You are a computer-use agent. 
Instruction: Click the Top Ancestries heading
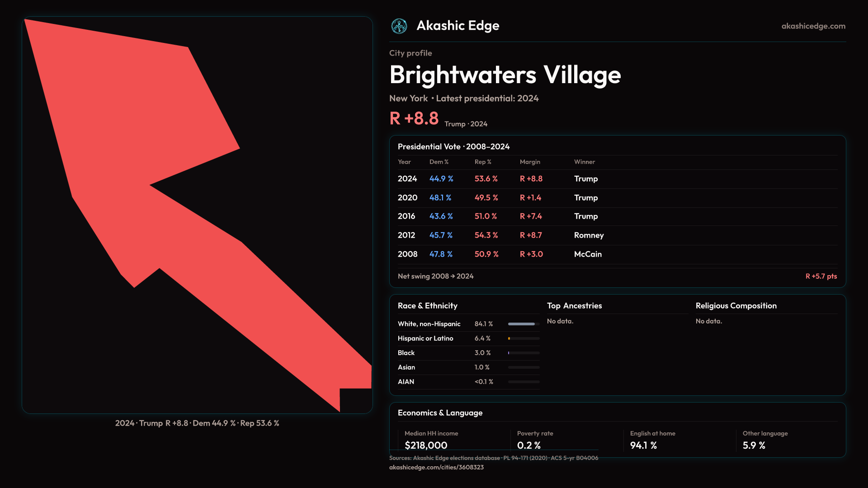click(x=574, y=306)
